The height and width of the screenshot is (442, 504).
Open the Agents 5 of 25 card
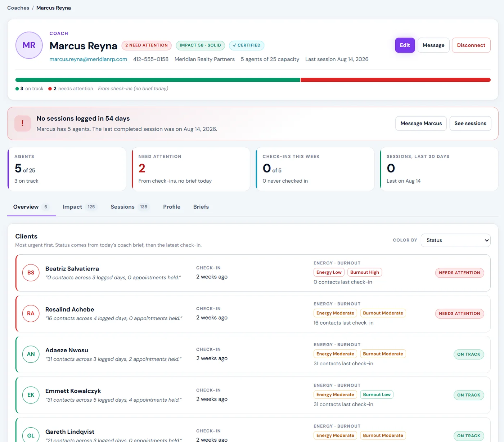pos(67,169)
